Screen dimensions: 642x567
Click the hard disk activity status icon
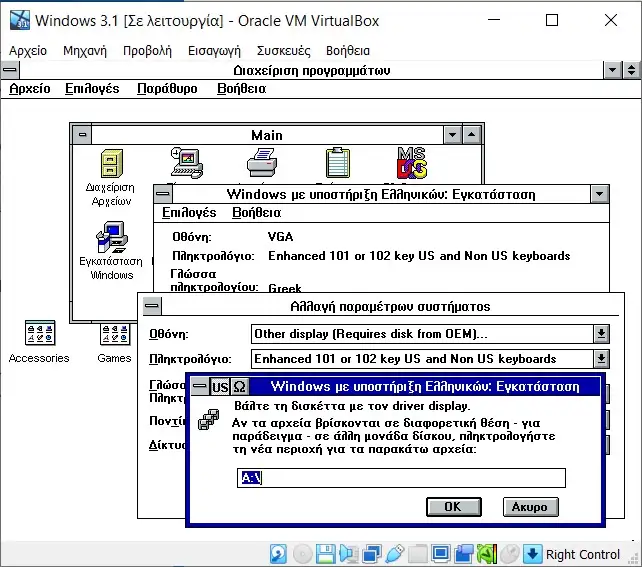pos(278,554)
